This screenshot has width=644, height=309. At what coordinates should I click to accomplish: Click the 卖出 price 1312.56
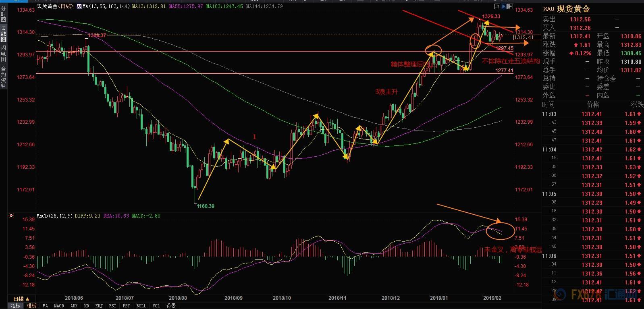[580, 19]
